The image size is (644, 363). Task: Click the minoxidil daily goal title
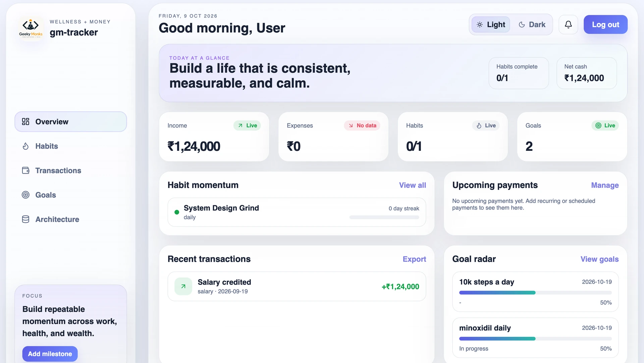click(485, 328)
